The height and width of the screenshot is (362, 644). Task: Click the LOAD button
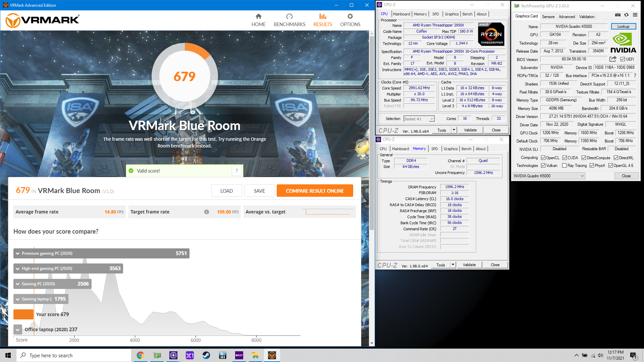click(226, 191)
